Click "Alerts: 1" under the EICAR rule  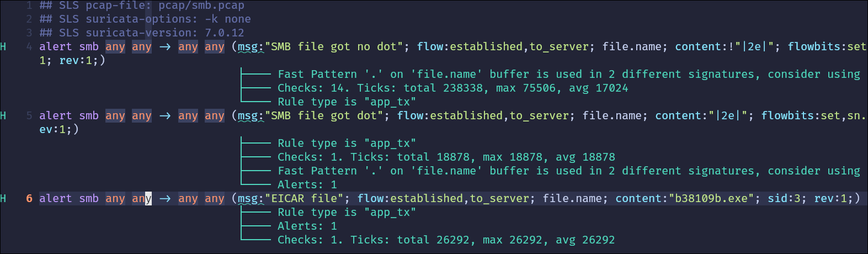(x=307, y=226)
